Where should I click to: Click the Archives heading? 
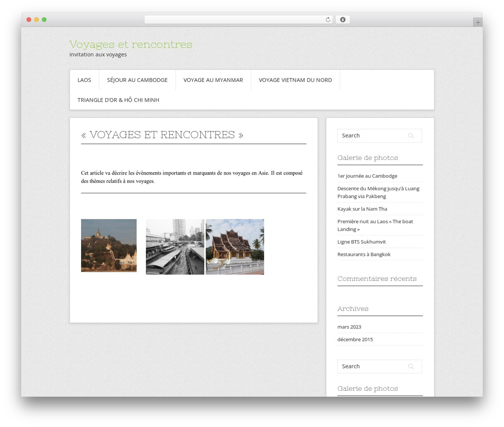353,308
